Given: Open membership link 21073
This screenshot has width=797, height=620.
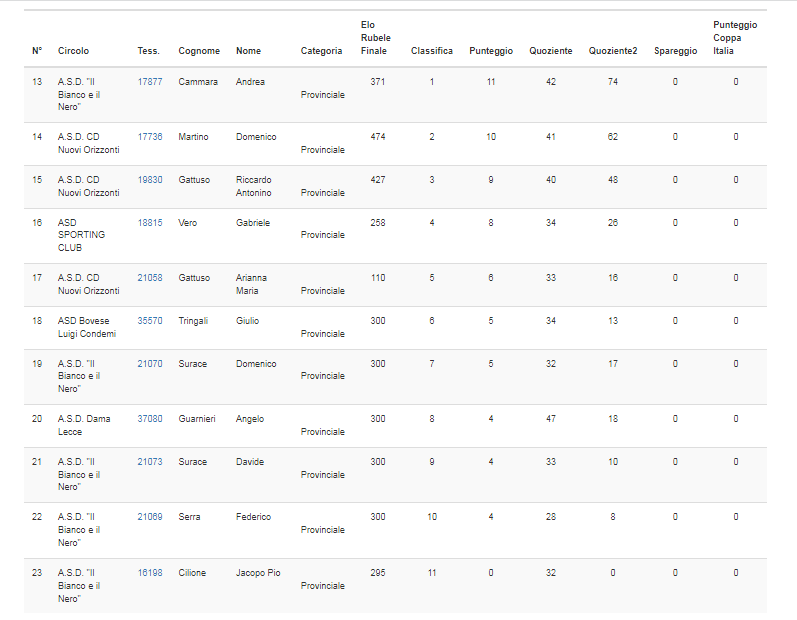Looking at the screenshot, I should (x=150, y=462).
